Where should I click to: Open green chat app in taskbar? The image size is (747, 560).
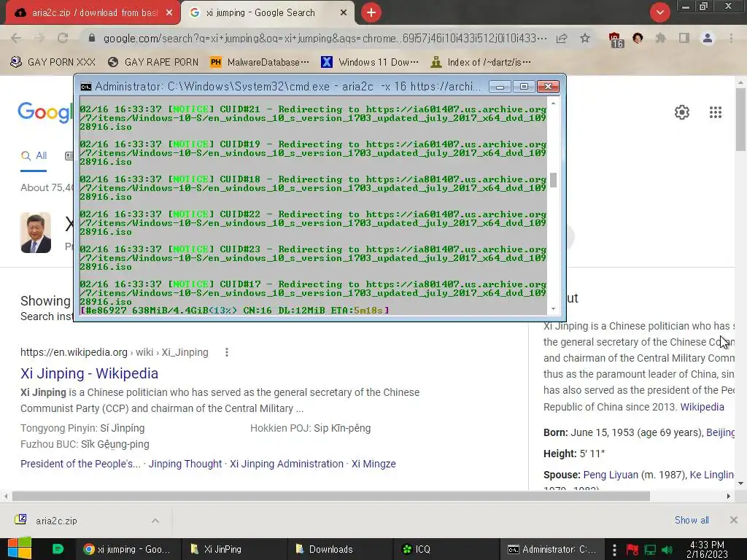tap(58, 549)
